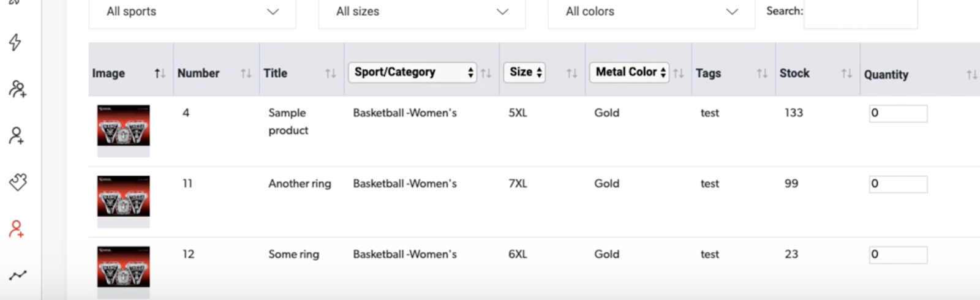Open the handshake sidebar icon
This screenshot has width=980, height=300.
coord(18,181)
